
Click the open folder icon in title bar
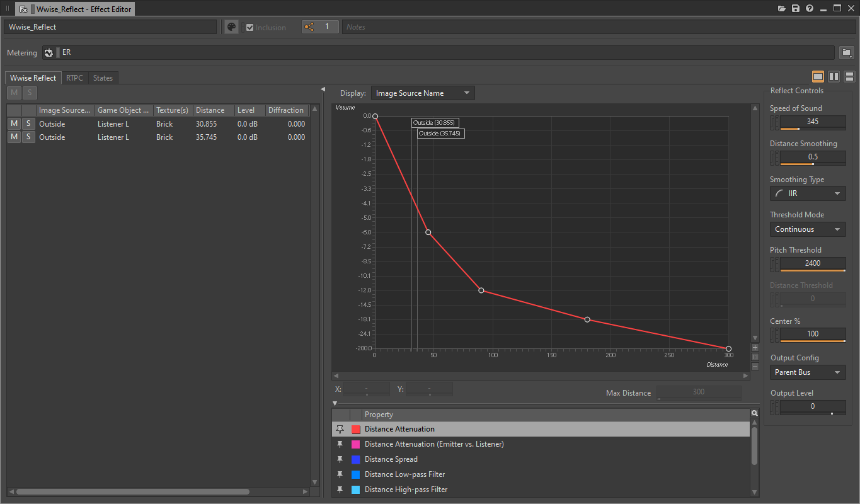782,9
